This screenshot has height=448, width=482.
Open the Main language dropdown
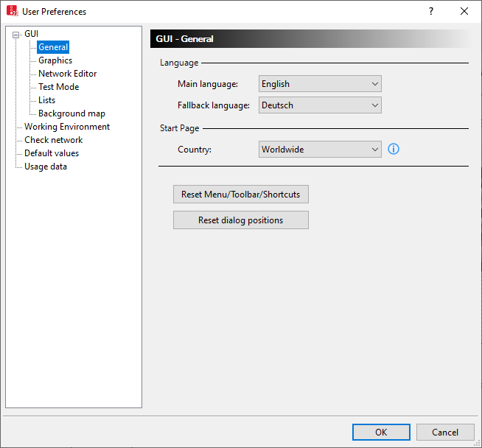pos(320,84)
